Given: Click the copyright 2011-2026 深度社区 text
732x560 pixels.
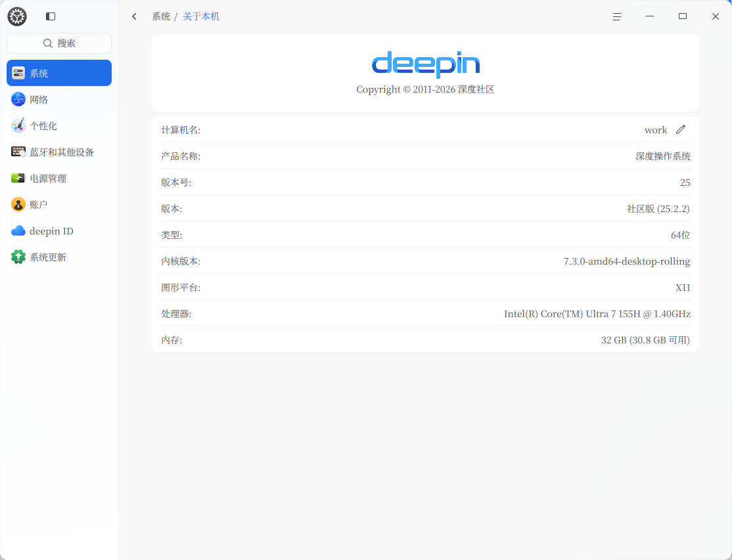Looking at the screenshot, I should pyautogui.click(x=425, y=89).
